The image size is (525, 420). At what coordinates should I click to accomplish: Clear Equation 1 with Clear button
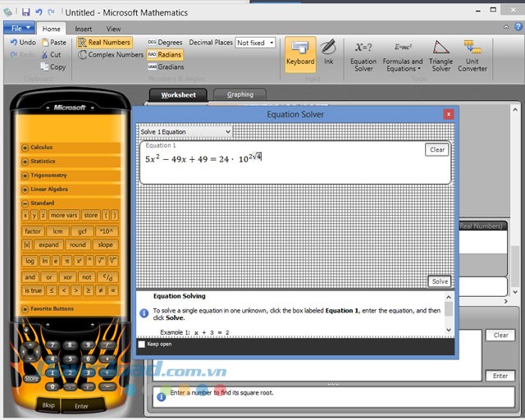click(x=437, y=149)
